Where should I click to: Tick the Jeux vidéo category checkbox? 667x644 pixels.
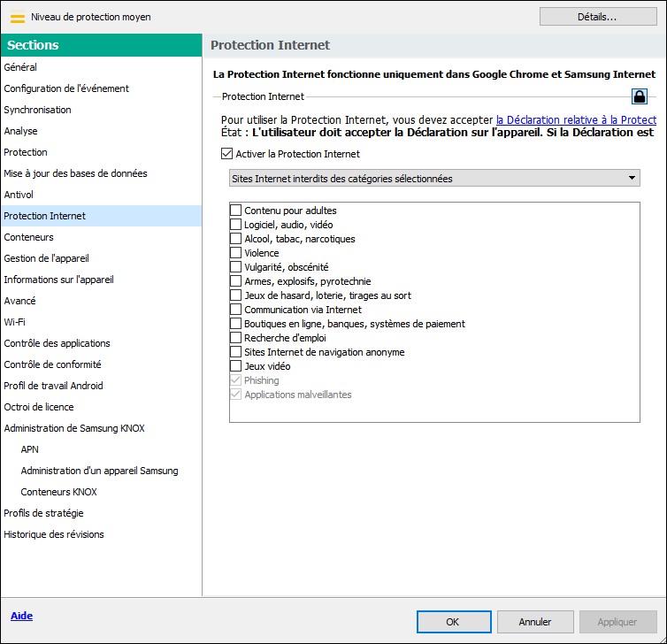(x=235, y=366)
